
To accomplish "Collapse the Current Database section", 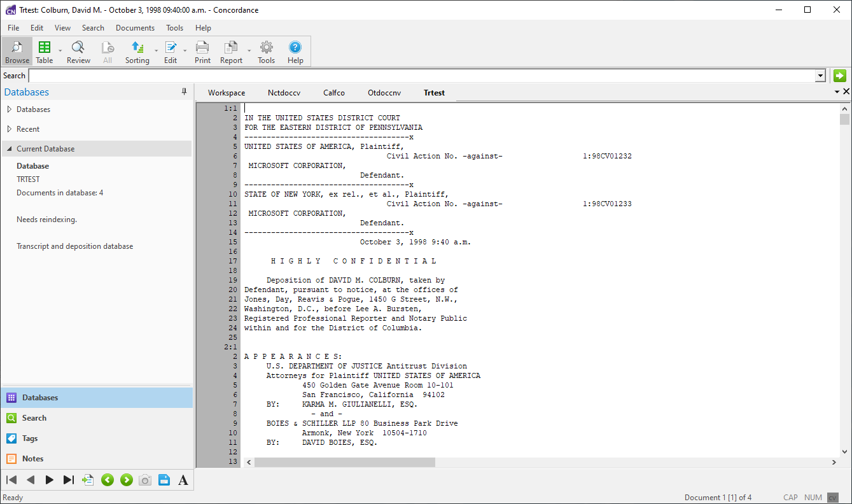I will click(x=10, y=149).
